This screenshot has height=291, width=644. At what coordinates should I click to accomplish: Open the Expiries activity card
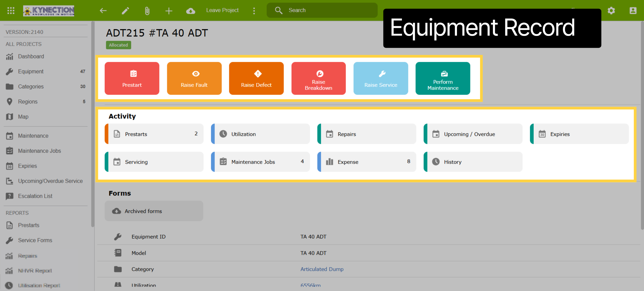[x=579, y=134]
